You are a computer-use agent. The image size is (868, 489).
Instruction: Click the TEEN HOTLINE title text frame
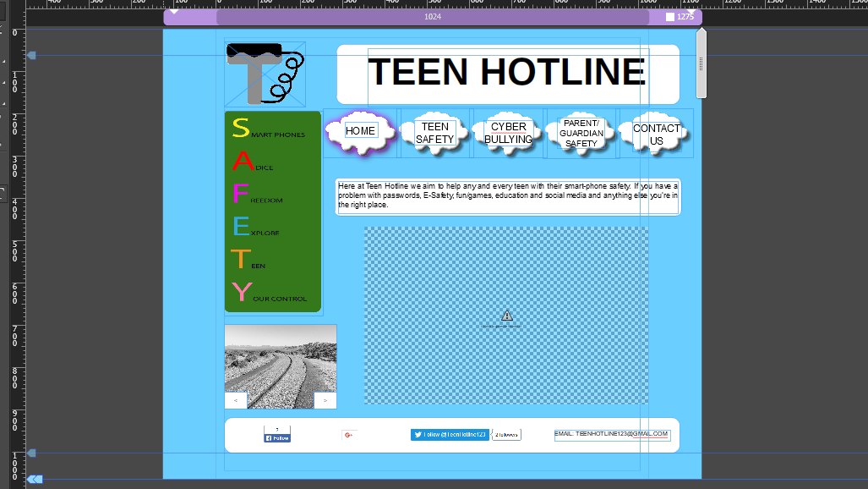(x=507, y=74)
